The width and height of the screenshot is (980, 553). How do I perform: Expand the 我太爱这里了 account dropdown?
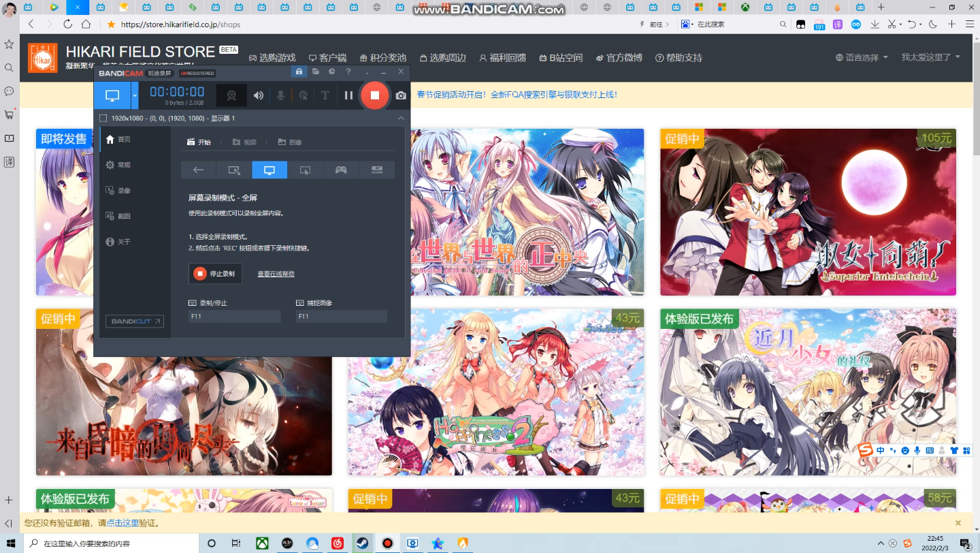tap(931, 58)
